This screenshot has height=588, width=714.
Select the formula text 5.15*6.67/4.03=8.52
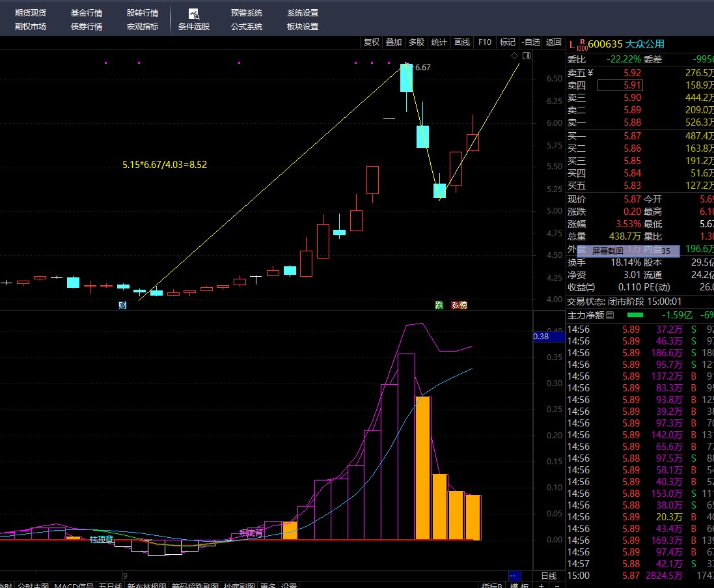point(165,165)
